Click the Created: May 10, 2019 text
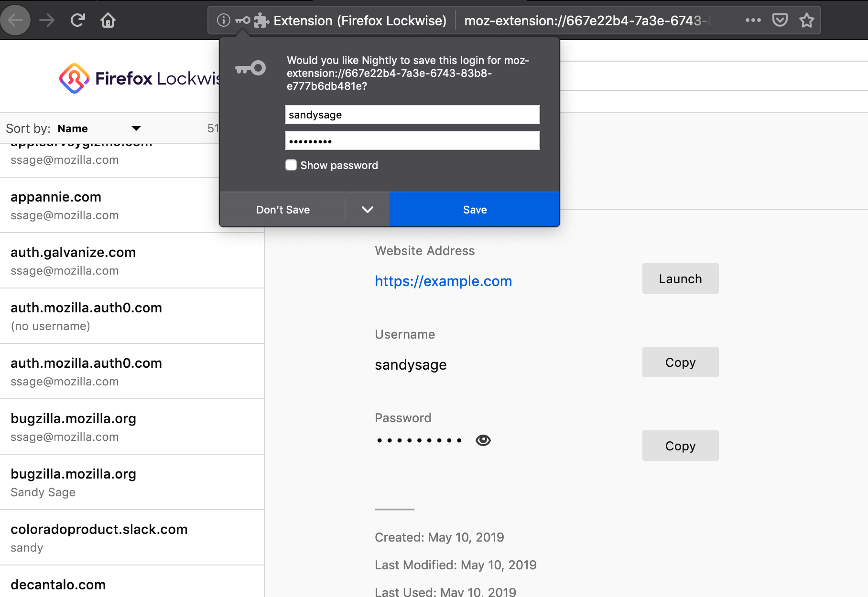868x597 pixels. (x=439, y=537)
